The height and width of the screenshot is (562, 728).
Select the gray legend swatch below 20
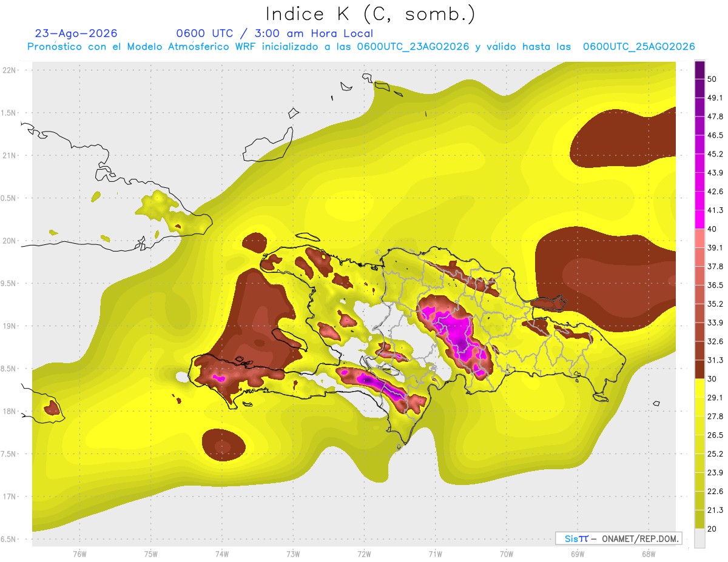coord(700,538)
